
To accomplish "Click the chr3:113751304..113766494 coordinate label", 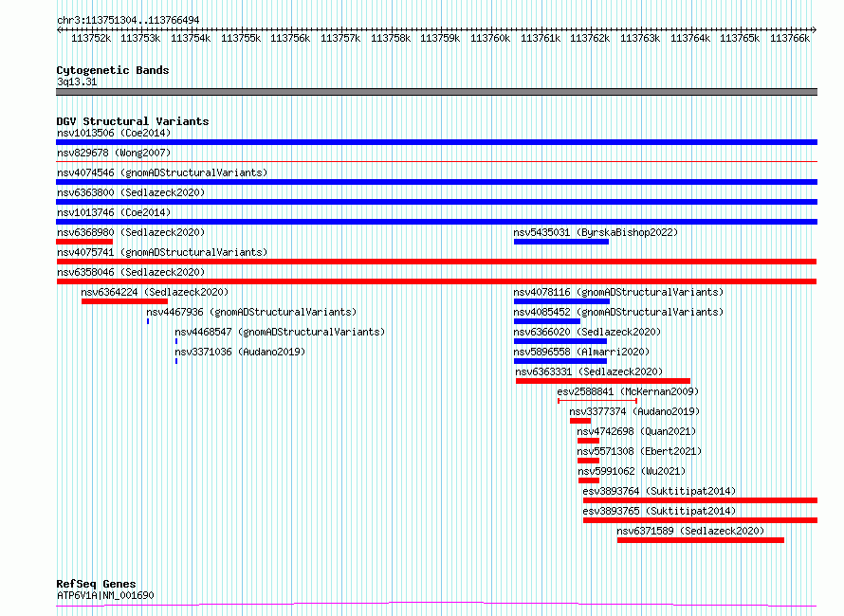I will 128,20.
